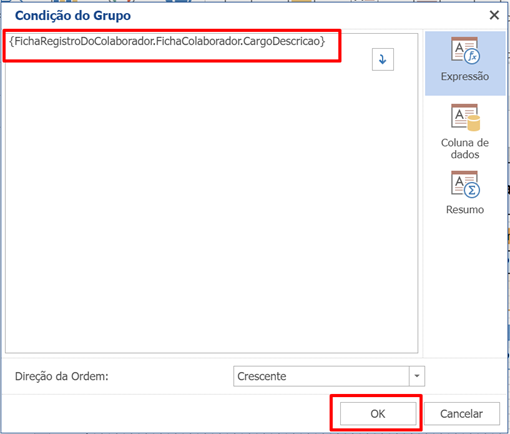Select the Expressão fx icon
This screenshot has width=510, height=434.
point(465,50)
